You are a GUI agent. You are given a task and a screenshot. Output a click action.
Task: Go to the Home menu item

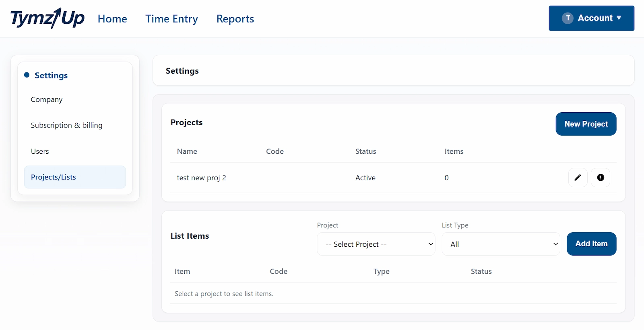pyautogui.click(x=112, y=19)
